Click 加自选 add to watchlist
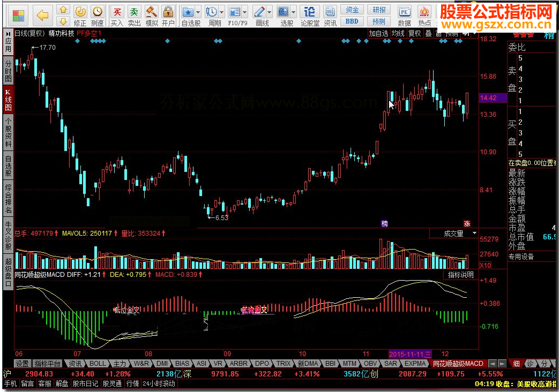 378,34
